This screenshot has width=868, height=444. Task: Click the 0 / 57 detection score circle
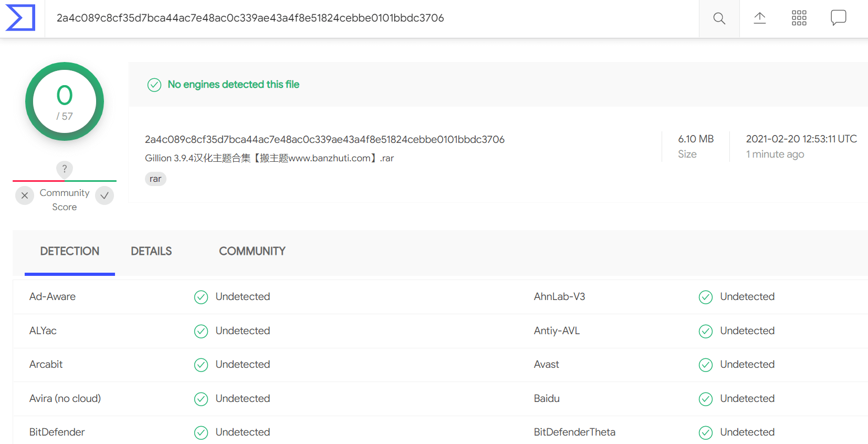[x=65, y=101]
